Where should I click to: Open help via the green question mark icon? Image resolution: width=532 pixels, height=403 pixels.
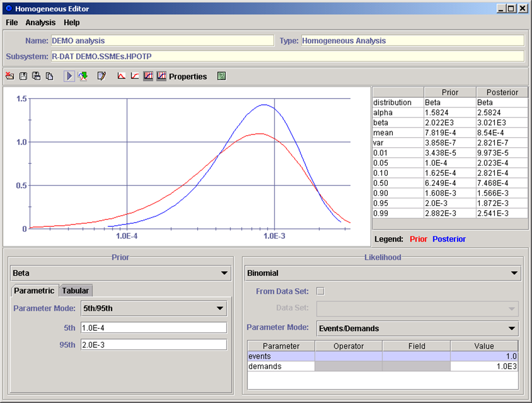click(x=221, y=76)
